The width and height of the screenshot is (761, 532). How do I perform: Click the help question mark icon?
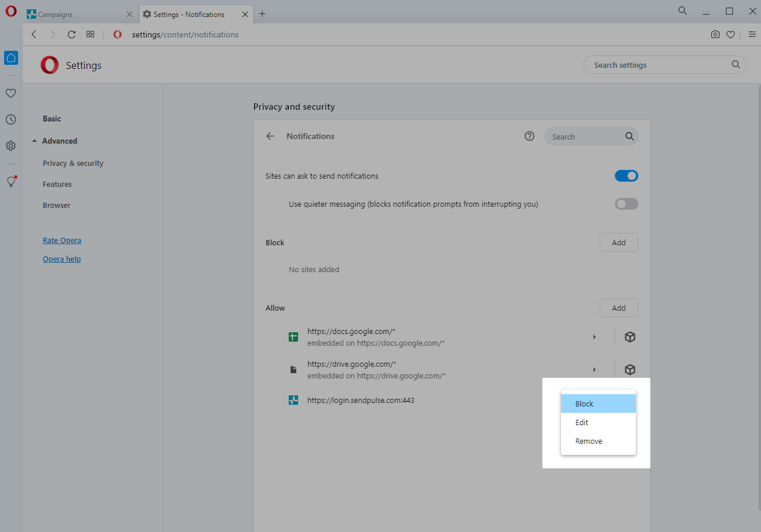point(530,136)
